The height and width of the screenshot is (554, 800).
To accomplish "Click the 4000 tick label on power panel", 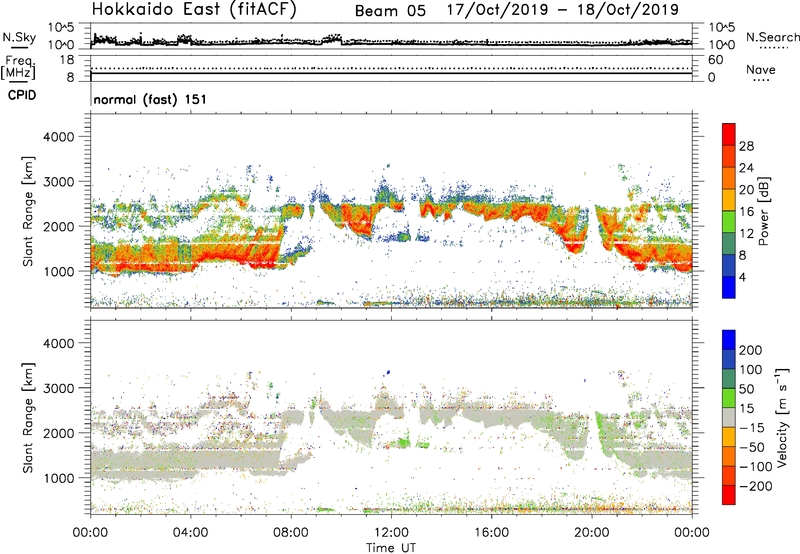I will point(59,137).
